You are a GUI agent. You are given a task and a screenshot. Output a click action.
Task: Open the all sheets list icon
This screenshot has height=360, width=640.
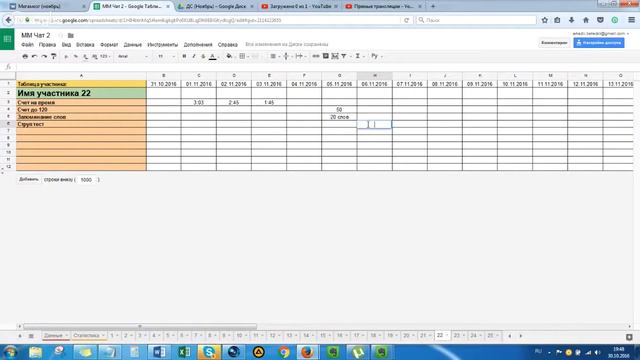[31, 336]
